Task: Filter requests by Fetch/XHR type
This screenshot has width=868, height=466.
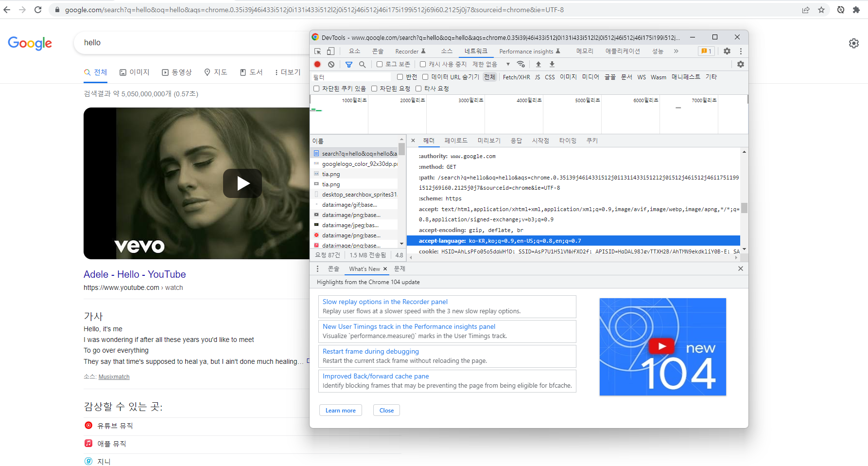Action: [x=516, y=77]
